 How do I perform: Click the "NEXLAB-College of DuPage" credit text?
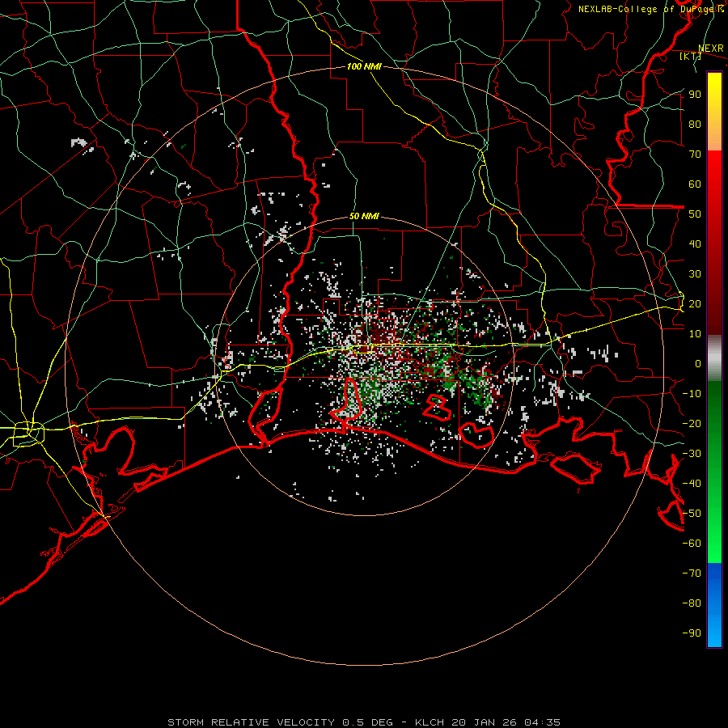tap(647, 9)
